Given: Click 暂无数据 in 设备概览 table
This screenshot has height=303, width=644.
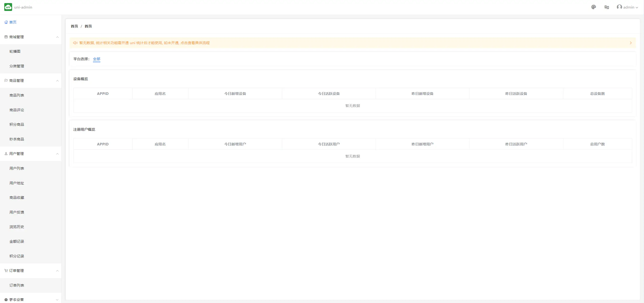Looking at the screenshot, I should click(x=353, y=106).
